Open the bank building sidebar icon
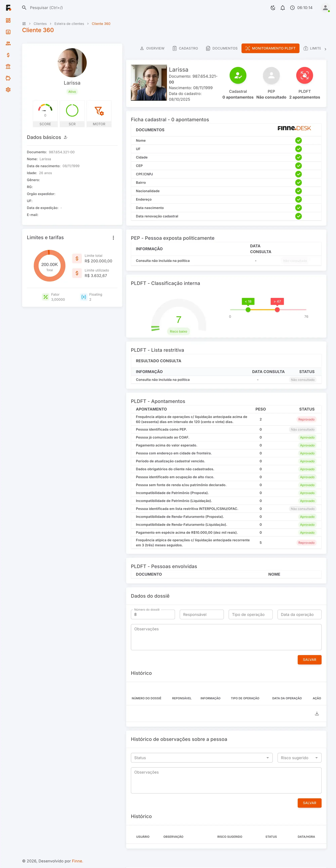 tap(8, 66)
